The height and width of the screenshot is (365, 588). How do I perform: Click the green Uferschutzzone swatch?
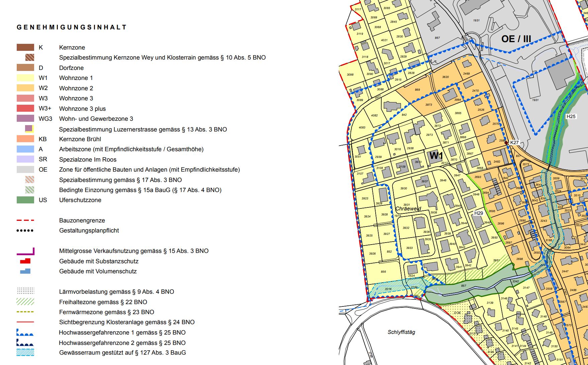25,200
